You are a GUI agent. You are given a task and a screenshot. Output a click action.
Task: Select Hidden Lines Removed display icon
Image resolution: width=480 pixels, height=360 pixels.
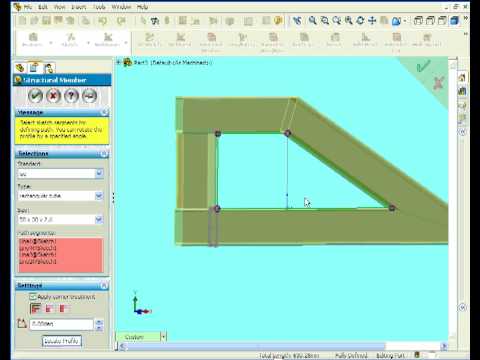442,21
